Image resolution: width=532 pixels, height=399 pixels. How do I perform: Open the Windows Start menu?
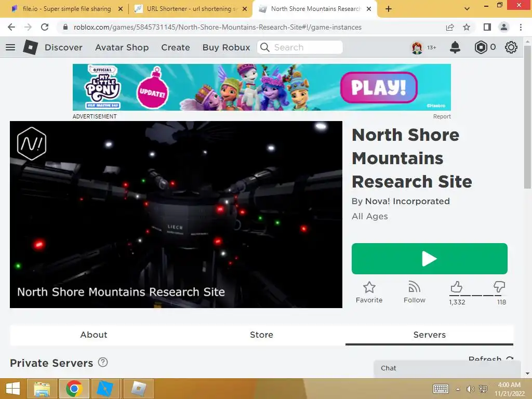[13, 389]
